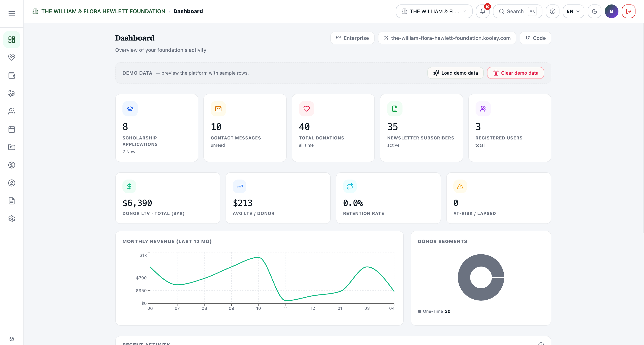
Task: Click the logout icon button
Action: click(x=628, y=11)
